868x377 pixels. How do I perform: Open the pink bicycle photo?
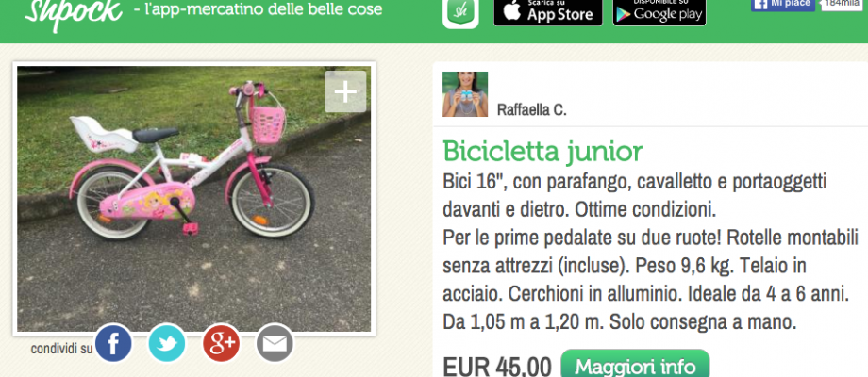pyautogui.click(x=193, y=199)
